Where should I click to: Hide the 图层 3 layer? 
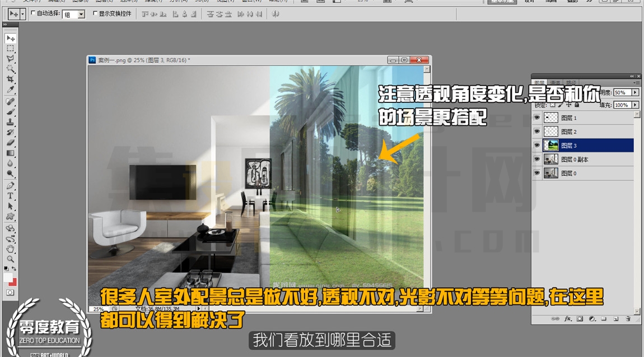pos(537,145)
